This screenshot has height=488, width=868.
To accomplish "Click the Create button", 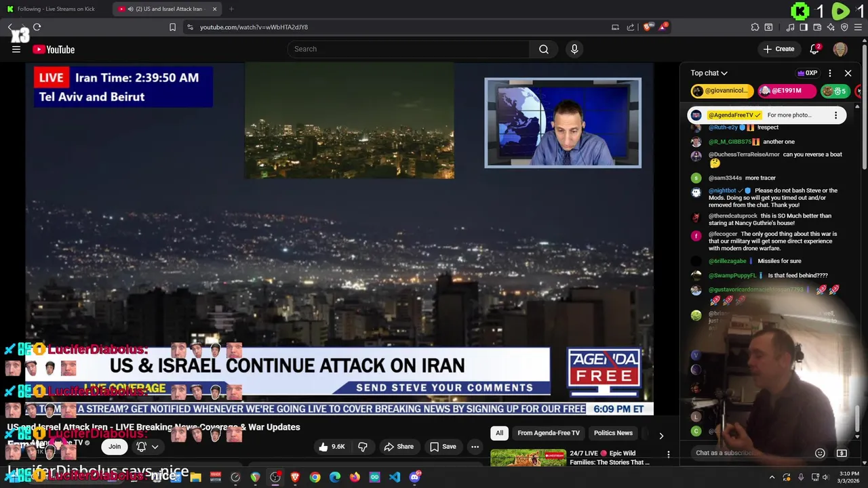I will pos(778,49).
